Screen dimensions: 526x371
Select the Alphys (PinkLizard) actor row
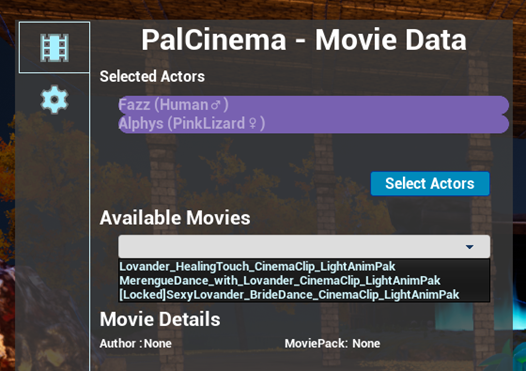[x=313, y=124]
